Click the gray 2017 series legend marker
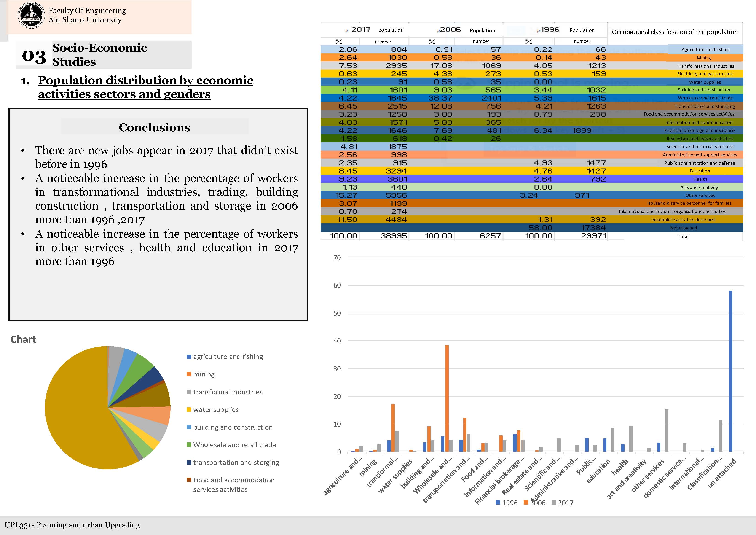 pyautogui.click(x=553, y=502)
